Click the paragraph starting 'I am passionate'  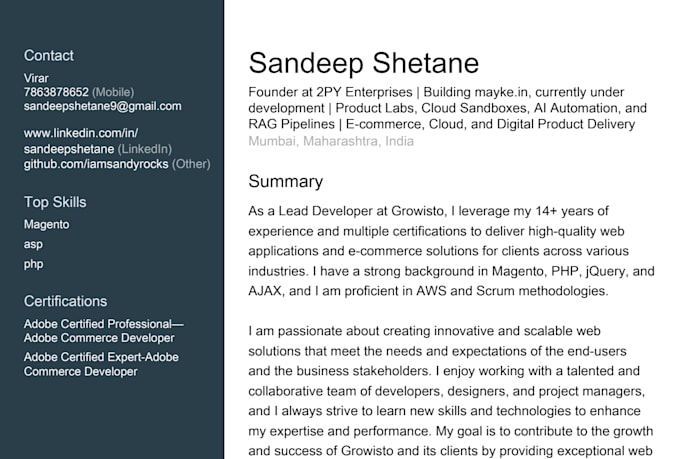tap(451, 391)
